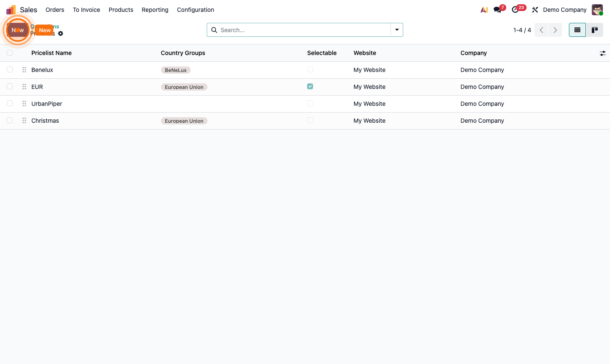Viewport: 610px width, 364px height.
Task: Open the Reporting menu
Action: [x=155, y=9]
